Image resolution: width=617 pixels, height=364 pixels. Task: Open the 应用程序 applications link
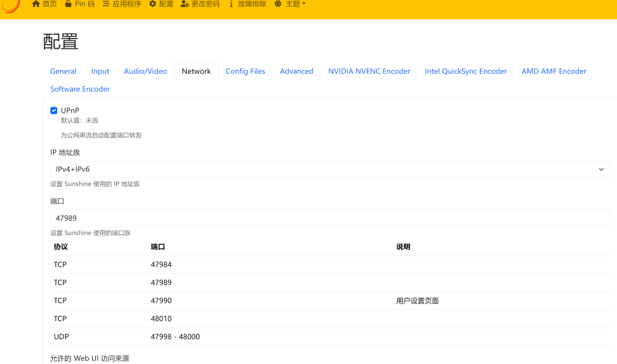click(x=127, y=4)
